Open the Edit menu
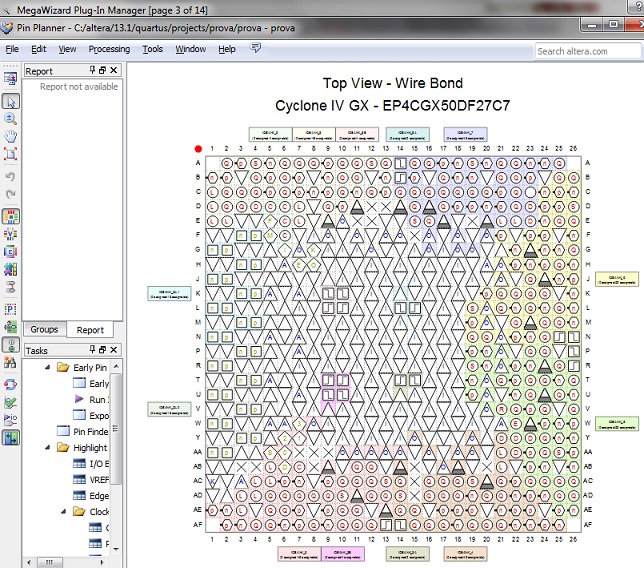644x568 pixels. (x=39, y=49)
